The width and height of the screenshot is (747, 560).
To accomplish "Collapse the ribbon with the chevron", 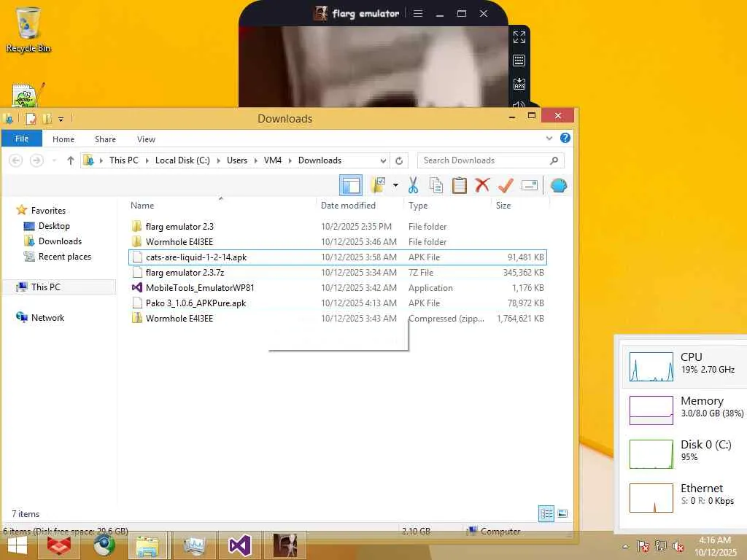I will click(x=549, y=139).
